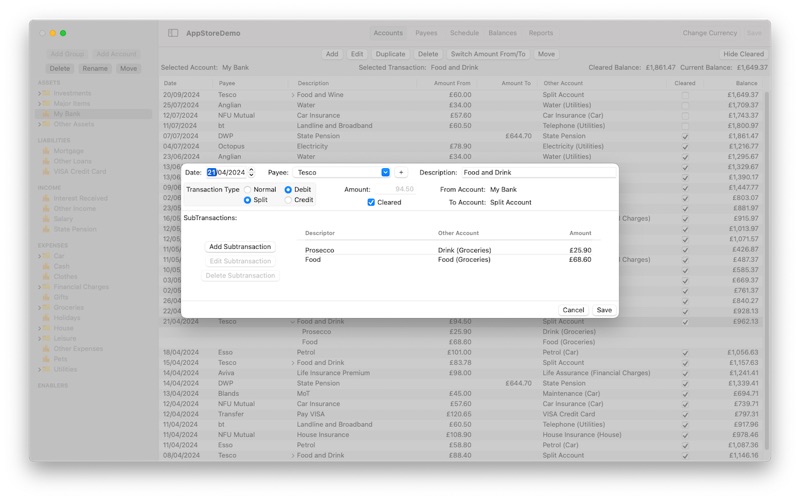Select the Holidays expense account
Viewport: 800px width, 500px height.
coord(67,318)
